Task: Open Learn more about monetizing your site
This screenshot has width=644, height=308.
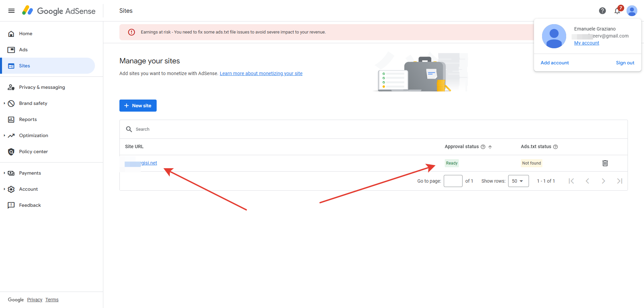Action: click(x=261, y=73)
